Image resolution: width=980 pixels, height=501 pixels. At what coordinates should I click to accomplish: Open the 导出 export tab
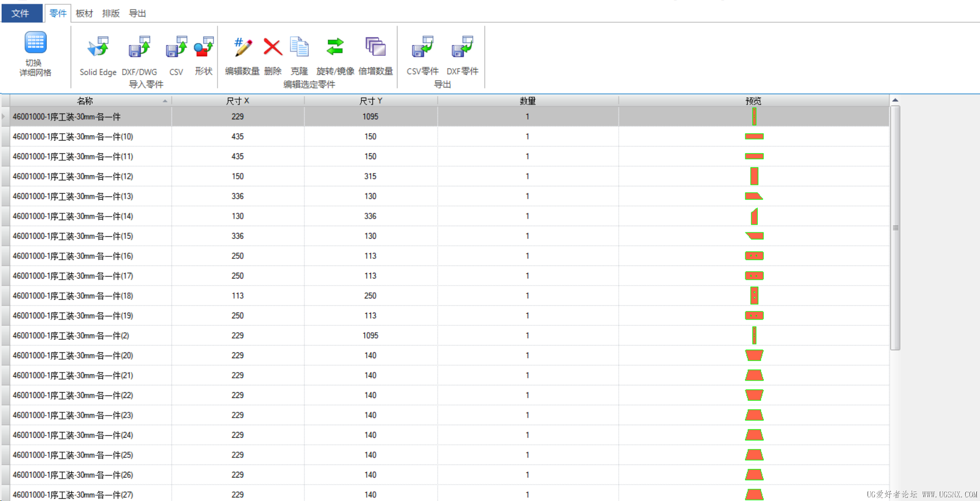point(137,13)
